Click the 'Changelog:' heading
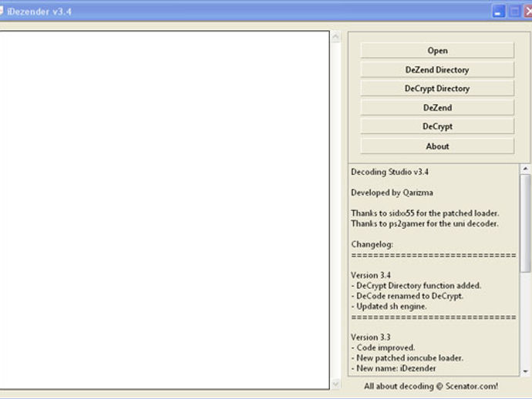 (x=372, y=244)
